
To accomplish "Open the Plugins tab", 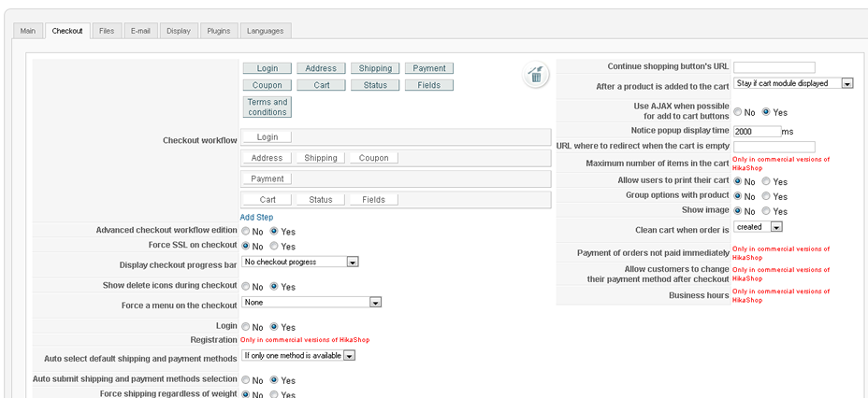I will pos(218,31).
